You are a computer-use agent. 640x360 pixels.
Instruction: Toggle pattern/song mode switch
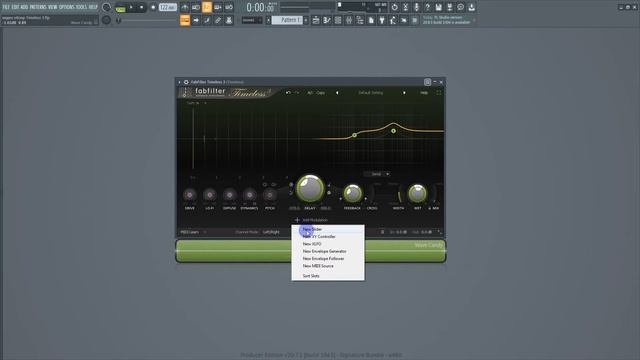(120, 7)
